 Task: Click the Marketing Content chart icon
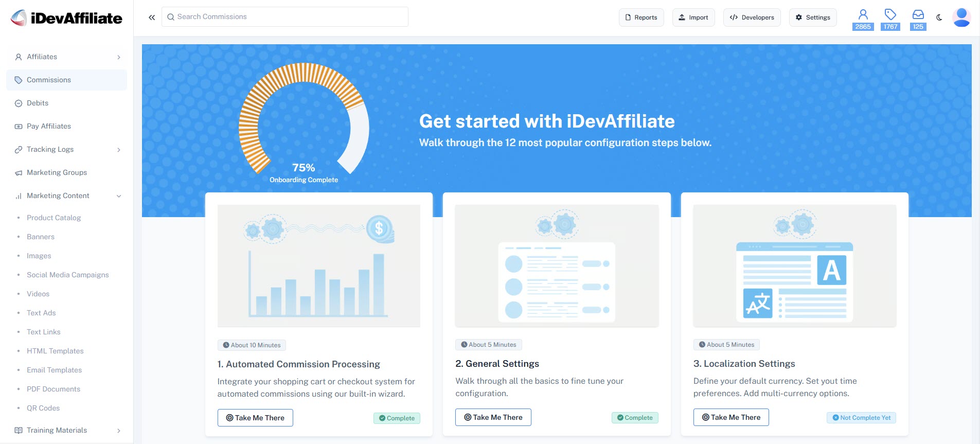coord(19,196)
